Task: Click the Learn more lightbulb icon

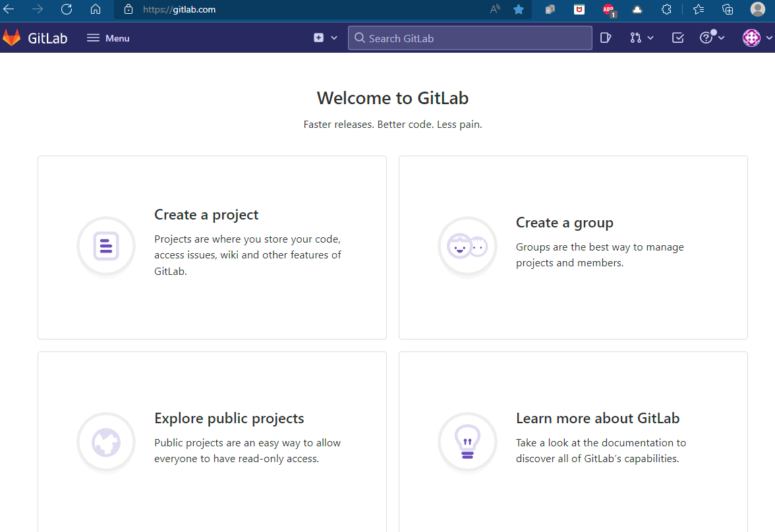Action: tap(467, 442)
